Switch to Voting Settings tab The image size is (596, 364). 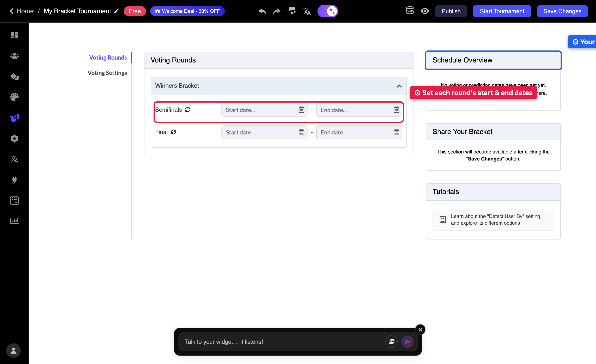(x=107, y=73)
